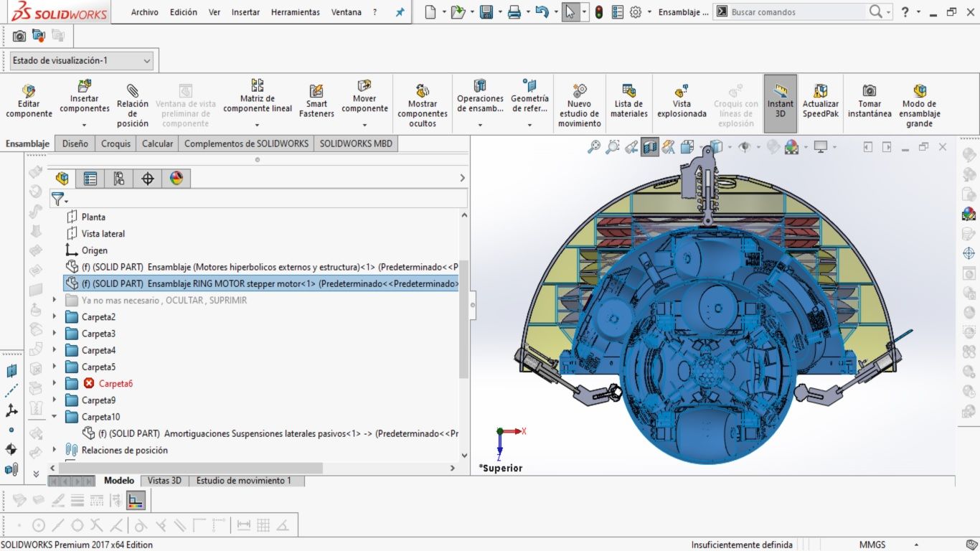Create Nuevo estudio de movimiento
The image size is (980, 551).
coord(580,105)
